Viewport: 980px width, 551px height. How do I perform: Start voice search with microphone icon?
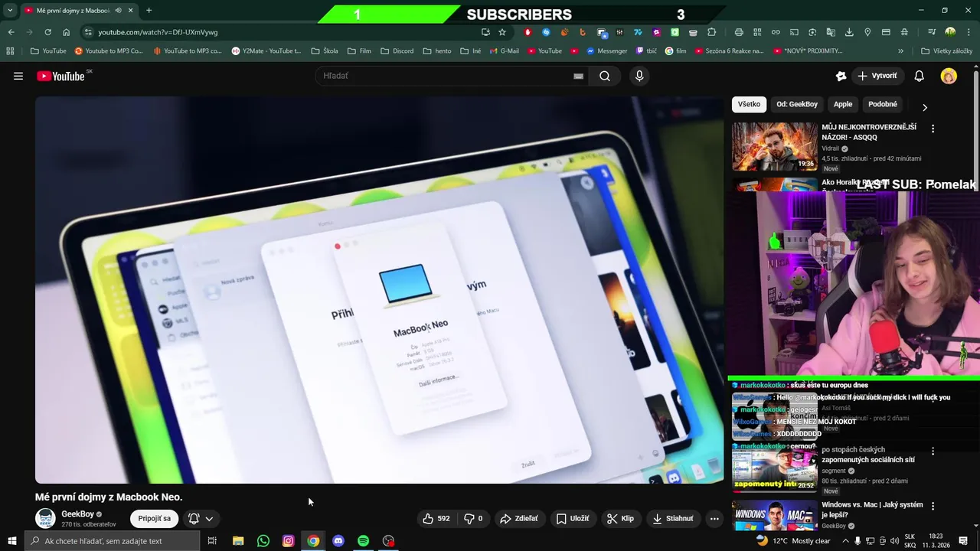[639, 76]
